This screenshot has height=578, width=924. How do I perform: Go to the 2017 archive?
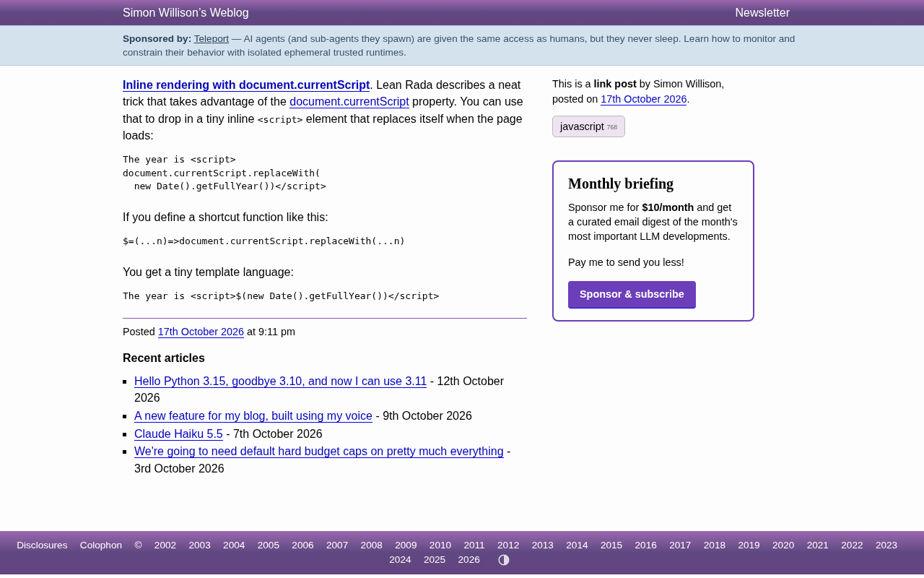point(680,545)
